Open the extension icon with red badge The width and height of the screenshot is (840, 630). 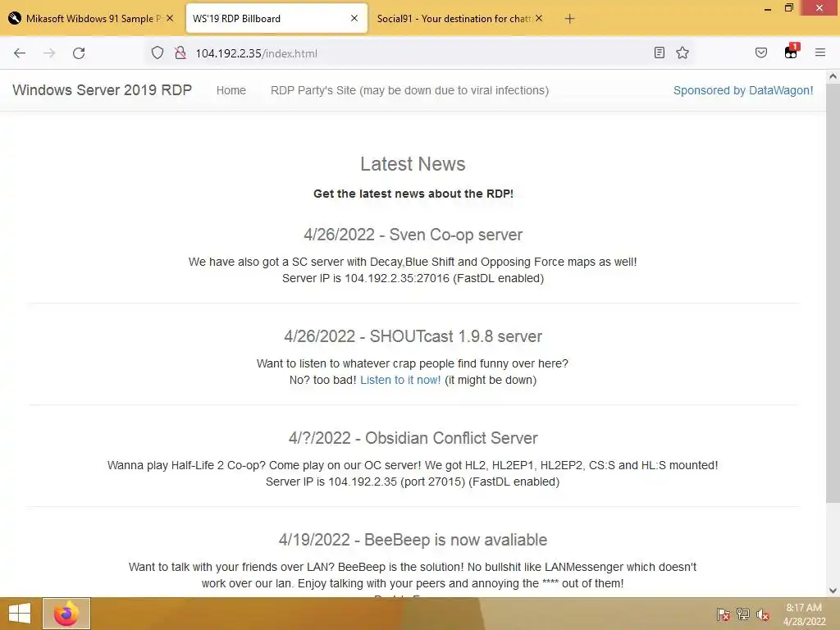click(x=792, y=52)
